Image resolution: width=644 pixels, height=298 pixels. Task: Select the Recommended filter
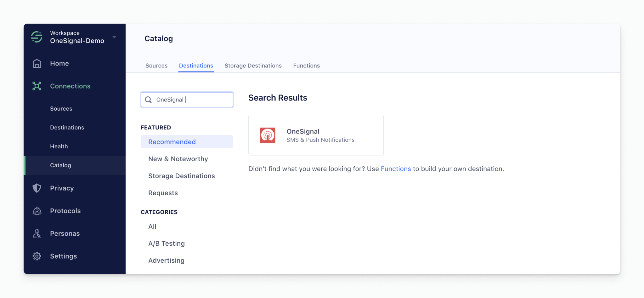(x=187, y=142)
